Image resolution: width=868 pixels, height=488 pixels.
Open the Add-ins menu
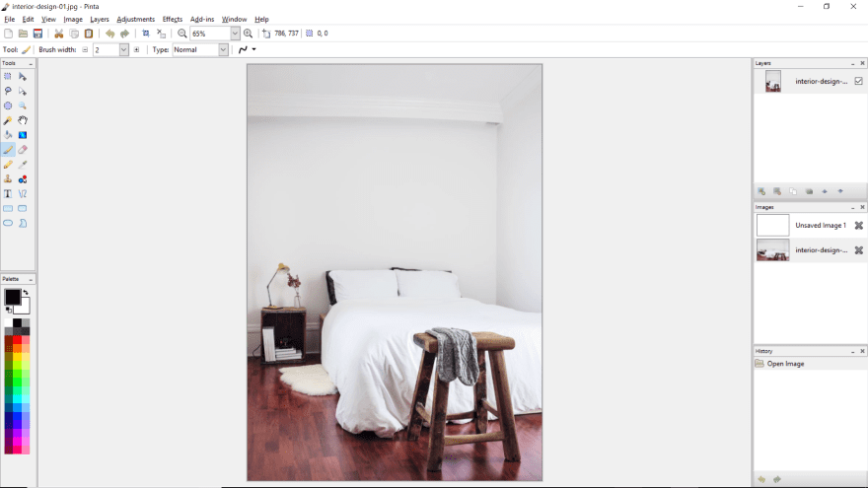coord(202,20)
